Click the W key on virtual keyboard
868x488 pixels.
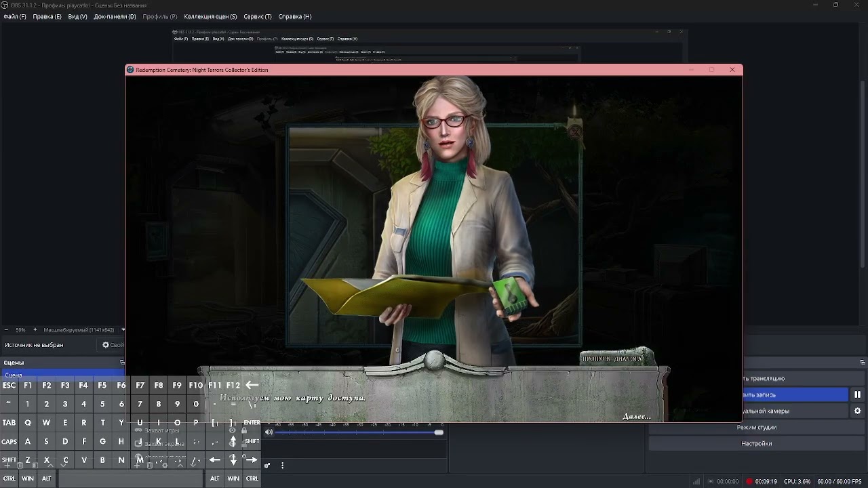[46, 422]
